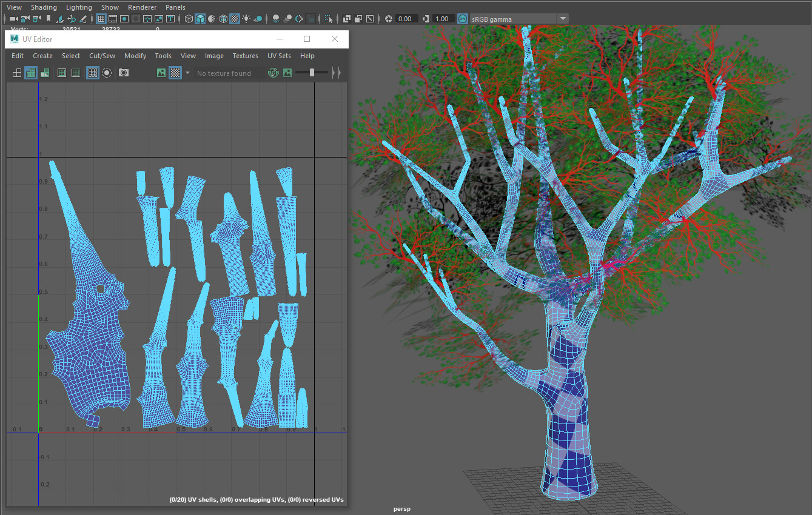This screenshot has height=515, width=812.
Task: Click the isolate select circle icon in UV Editor
Action: [x=107, y=73]
